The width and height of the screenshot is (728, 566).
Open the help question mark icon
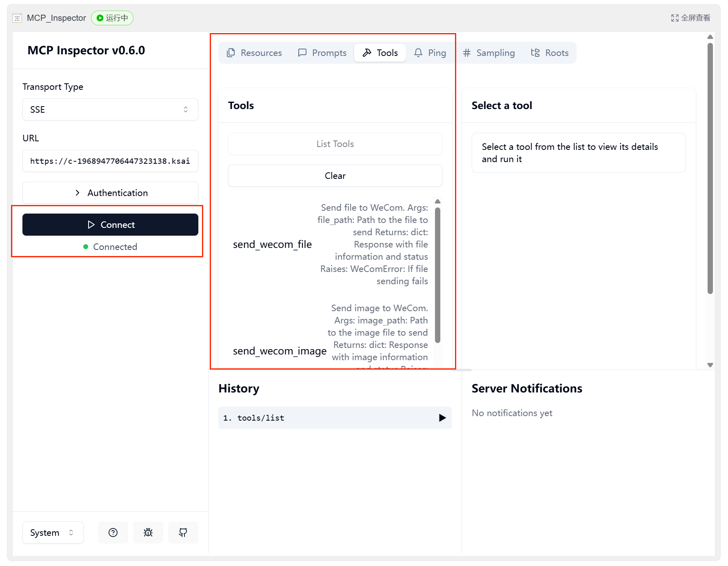coord(113,533)
